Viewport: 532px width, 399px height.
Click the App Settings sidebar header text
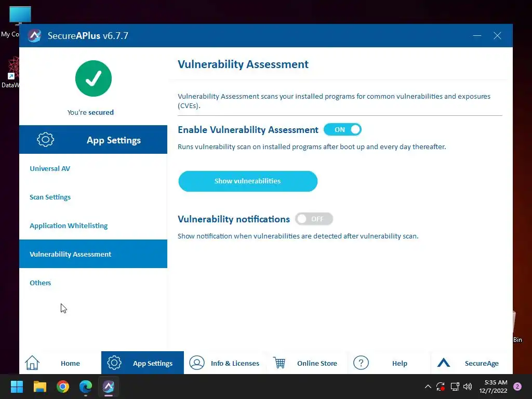(x=114, y=140)
